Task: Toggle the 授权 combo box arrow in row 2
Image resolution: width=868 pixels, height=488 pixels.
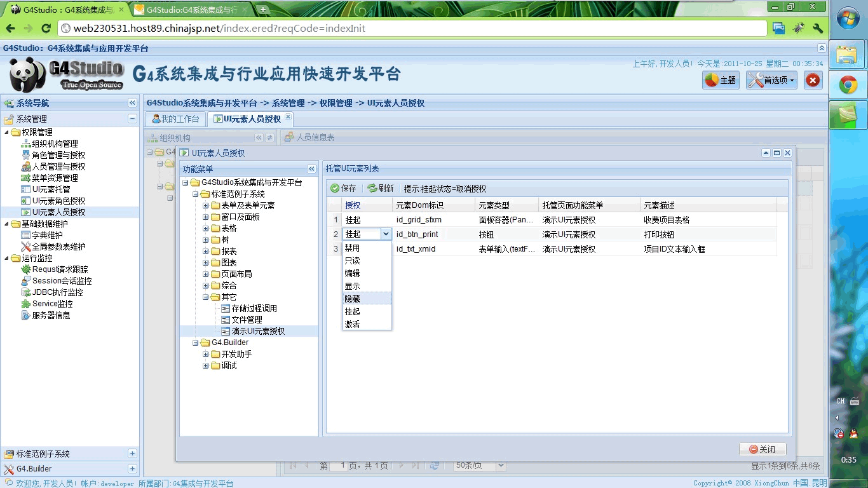Action: 386,234
